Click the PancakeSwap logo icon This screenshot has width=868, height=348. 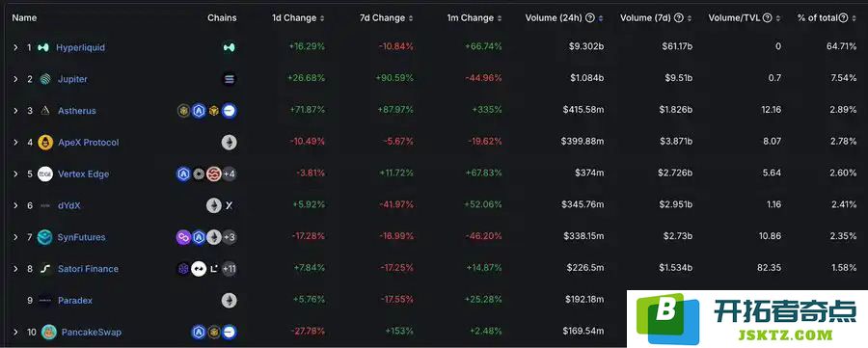click(49, 332)
